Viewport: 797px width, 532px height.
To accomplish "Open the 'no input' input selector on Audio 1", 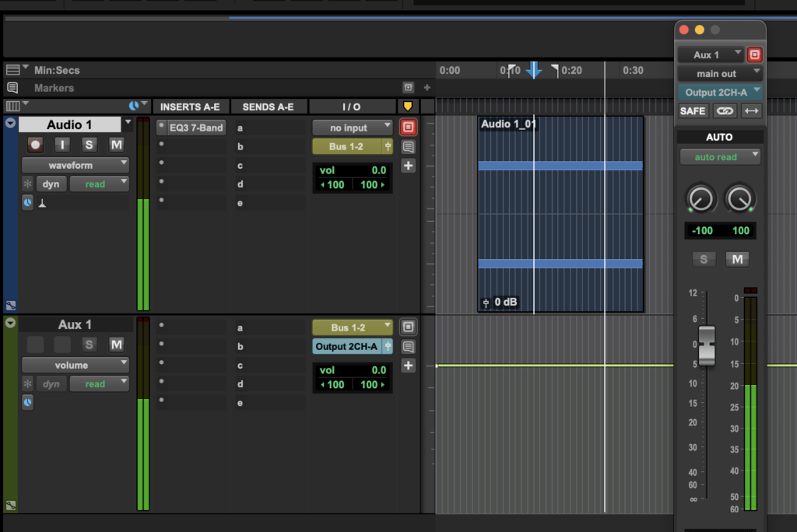I will (x=352, y=127).
